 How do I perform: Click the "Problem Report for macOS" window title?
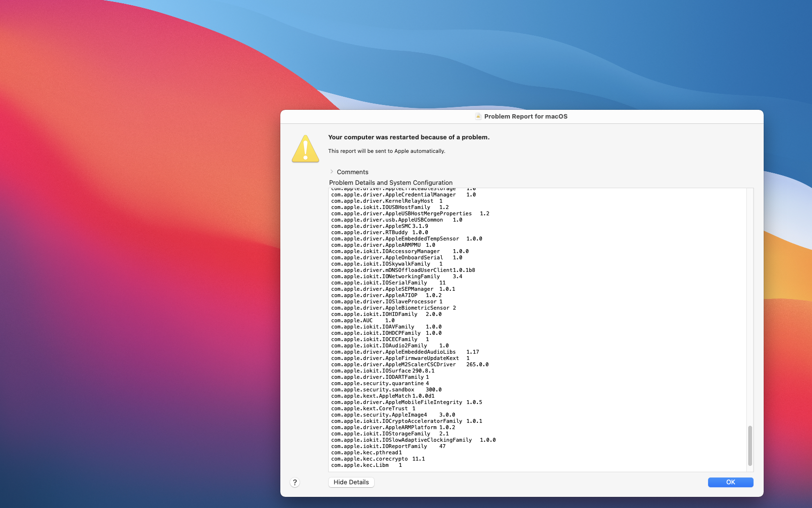pos(526,116)
